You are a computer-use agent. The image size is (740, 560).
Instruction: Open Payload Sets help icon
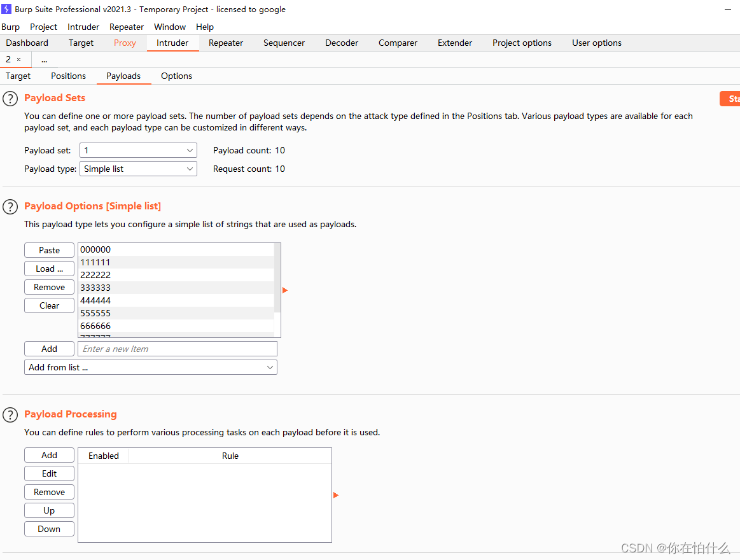tap(10, 99)
